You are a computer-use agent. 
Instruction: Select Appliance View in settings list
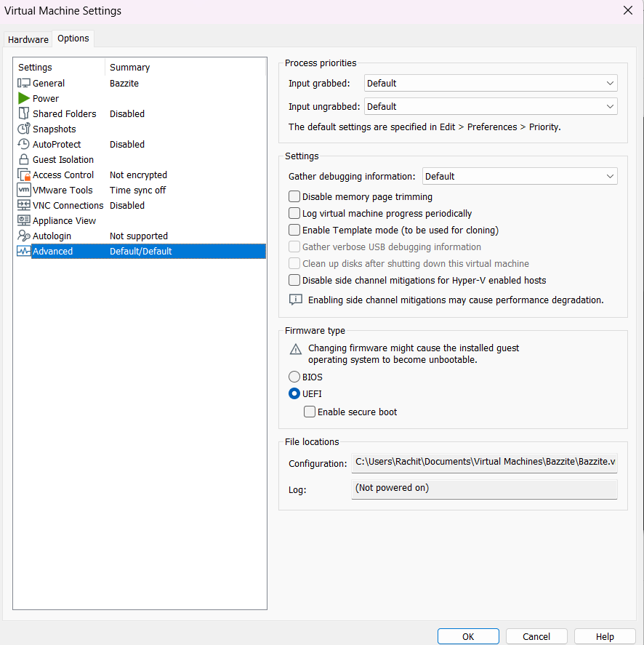point(64,220)
